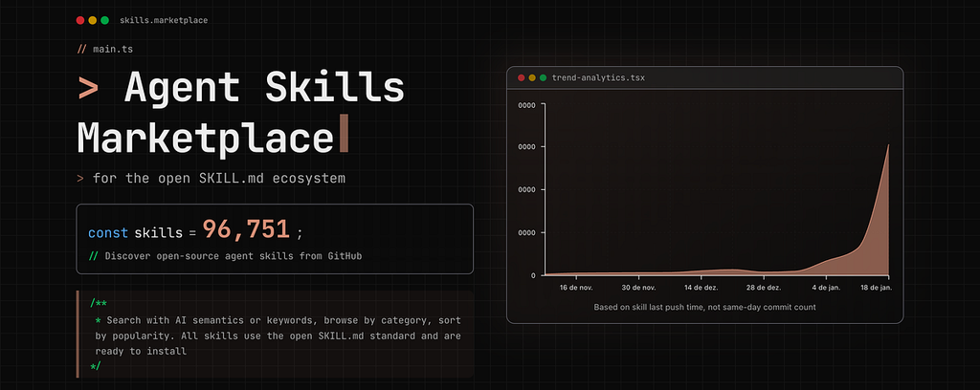980x390 pixels.
Task: Click the blinking cursor block after Marketplace
Action: [344, 137]
